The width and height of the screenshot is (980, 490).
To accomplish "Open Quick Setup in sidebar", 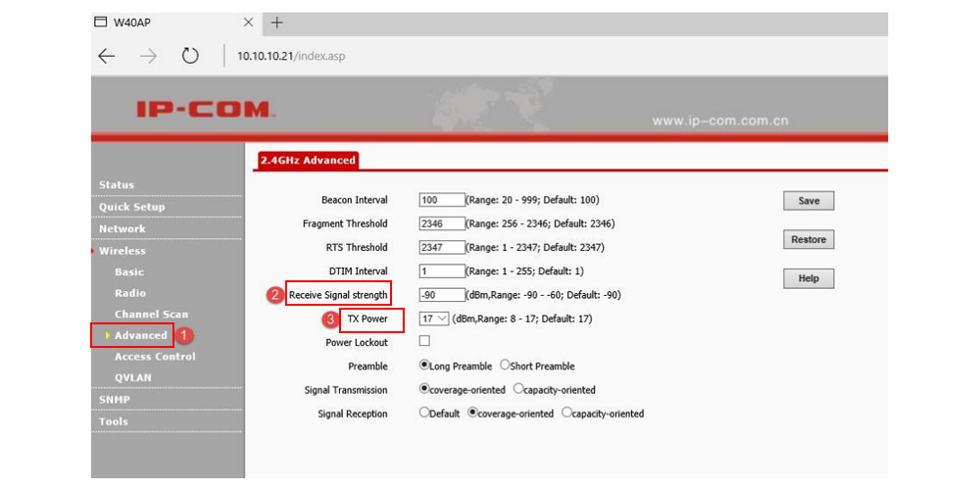I will [x=132, y=207].
